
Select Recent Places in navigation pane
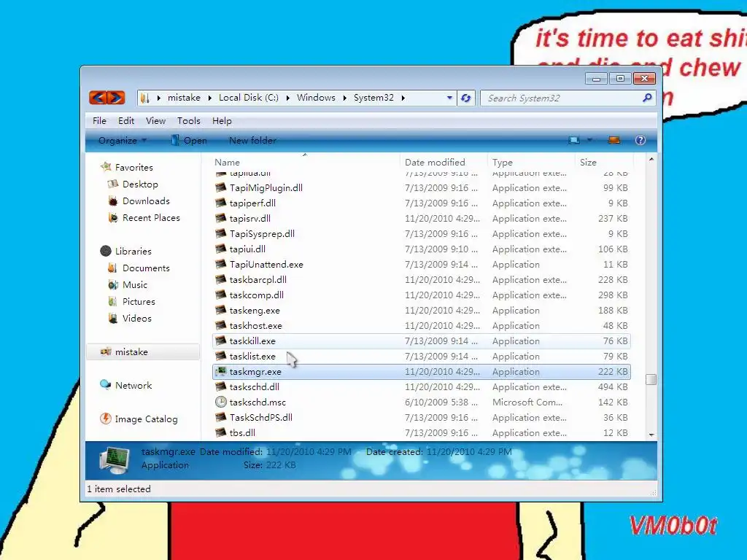click(144, 217)
